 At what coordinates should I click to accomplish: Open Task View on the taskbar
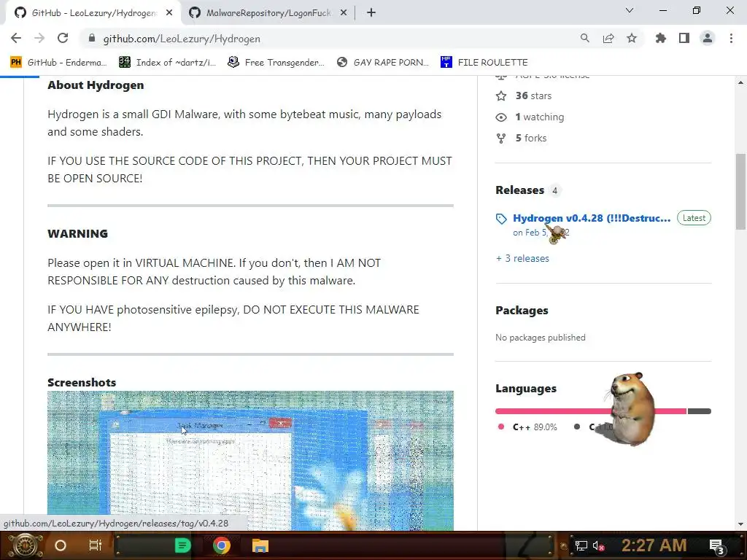tap(96, 545)
